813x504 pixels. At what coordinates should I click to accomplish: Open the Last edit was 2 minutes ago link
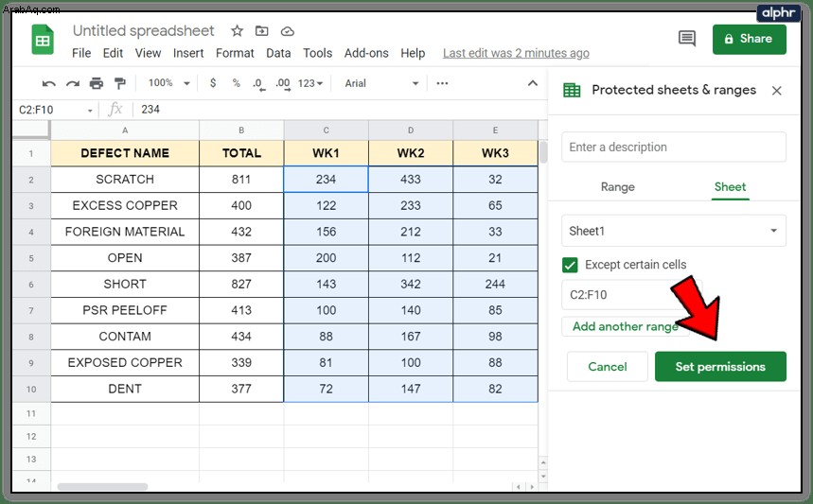(516, 53)
